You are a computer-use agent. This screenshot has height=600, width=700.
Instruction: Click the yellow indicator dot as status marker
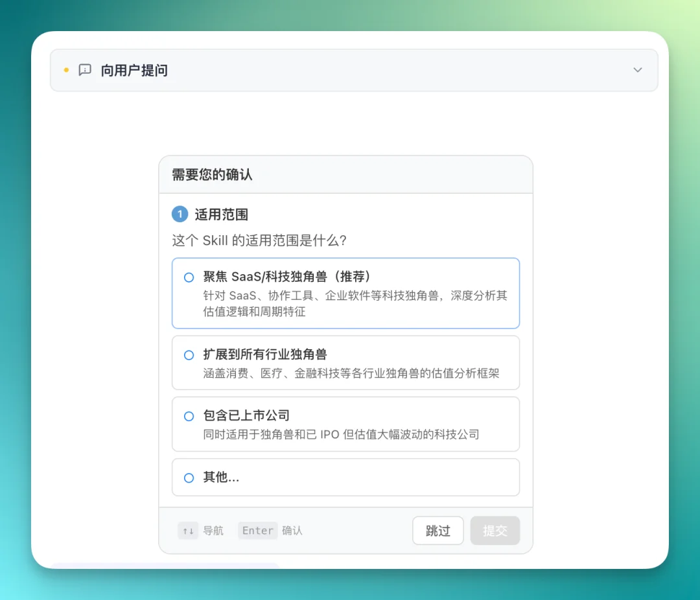click(65, 70)
